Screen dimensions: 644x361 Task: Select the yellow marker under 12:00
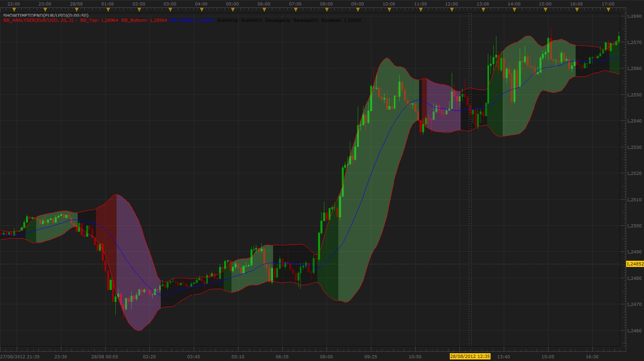[451, 9]
